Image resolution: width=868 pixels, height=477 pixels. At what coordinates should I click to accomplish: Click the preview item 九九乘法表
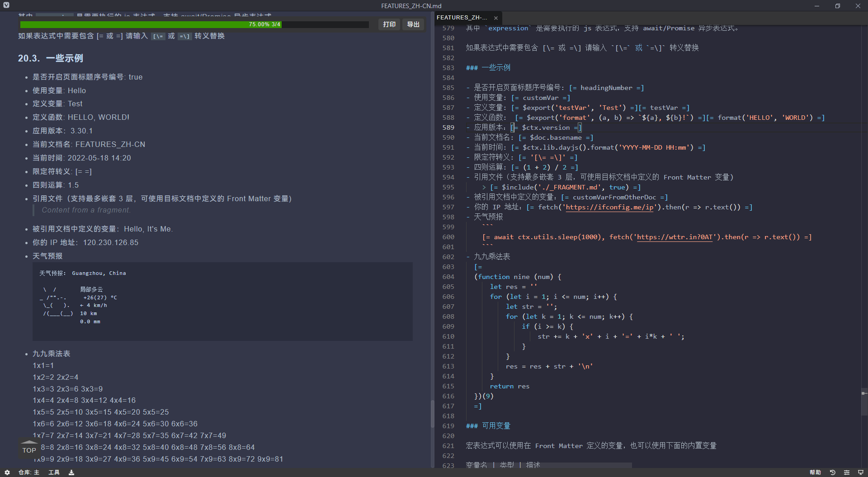pos(51,354)
